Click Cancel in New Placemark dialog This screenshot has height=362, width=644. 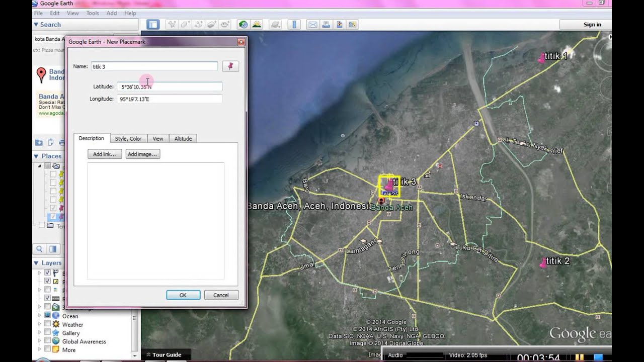tap(221, 295)
